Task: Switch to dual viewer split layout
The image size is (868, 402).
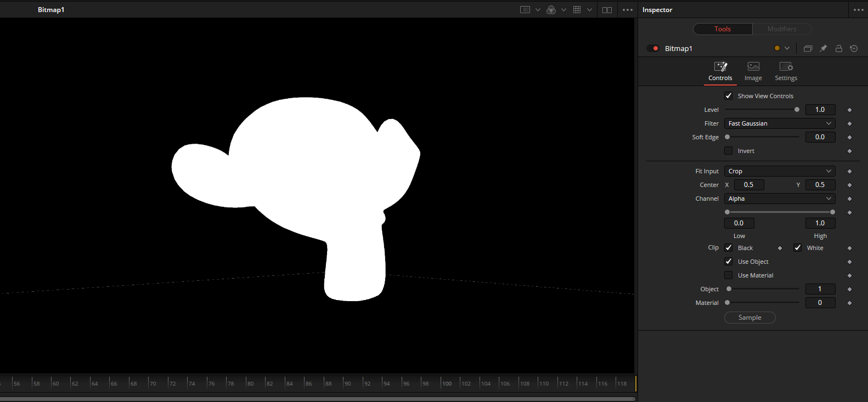Action: [x=607, y=10]
